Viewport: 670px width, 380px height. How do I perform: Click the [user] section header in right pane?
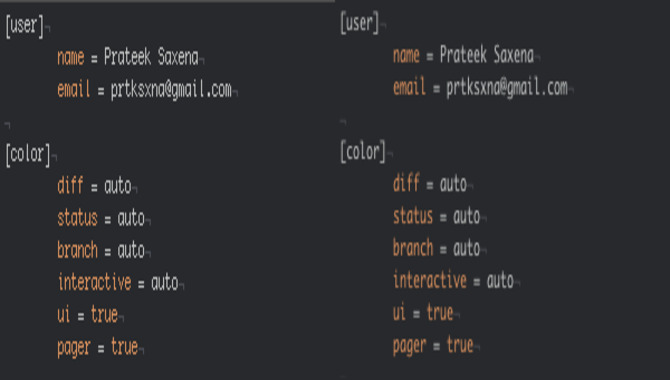(x=360, y=24)
